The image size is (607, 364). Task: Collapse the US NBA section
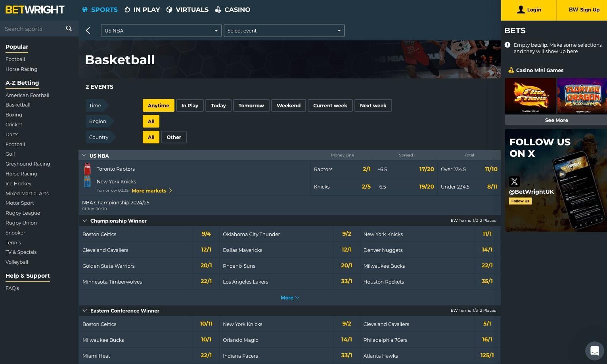84,156
